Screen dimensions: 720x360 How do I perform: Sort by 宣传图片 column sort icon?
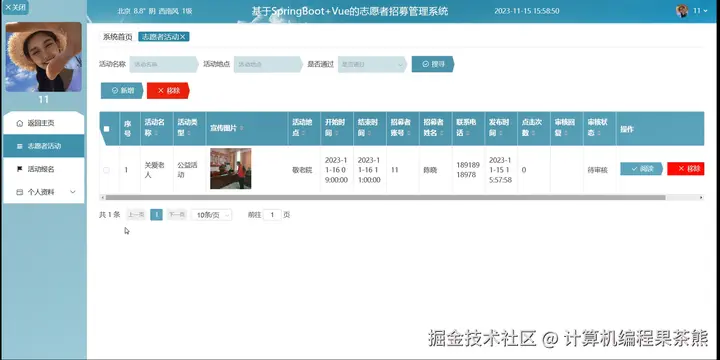(241, 128)
